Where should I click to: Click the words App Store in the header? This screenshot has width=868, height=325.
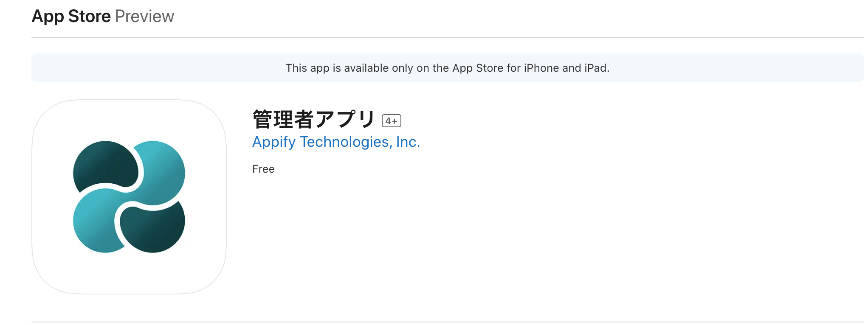click(x=71, y=16)
